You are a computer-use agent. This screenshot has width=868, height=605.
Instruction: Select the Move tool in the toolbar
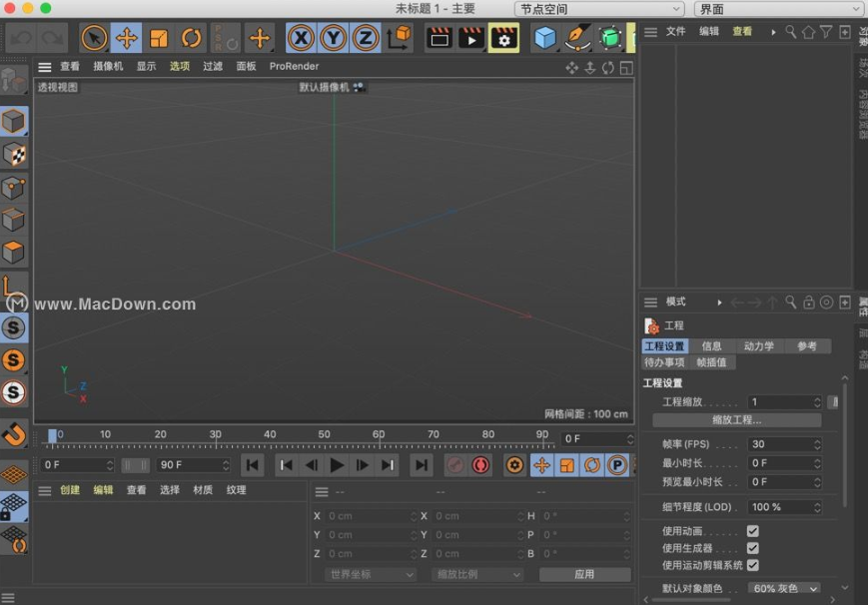(126, 37)
